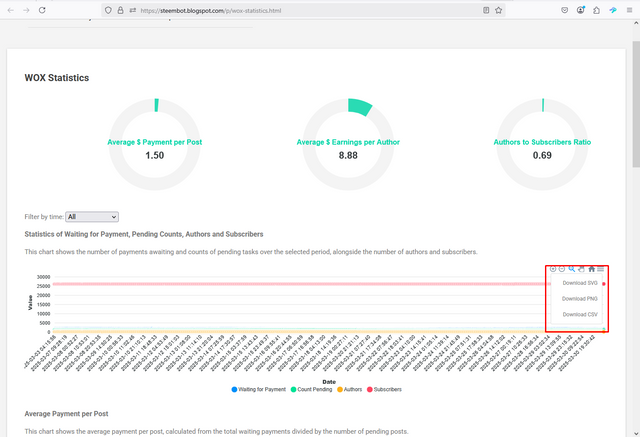Image resolution: width=640 pixels, height=437 pixels.
Task: Click the 1.50 payment per post value
Action: click(x=155, y=155)
